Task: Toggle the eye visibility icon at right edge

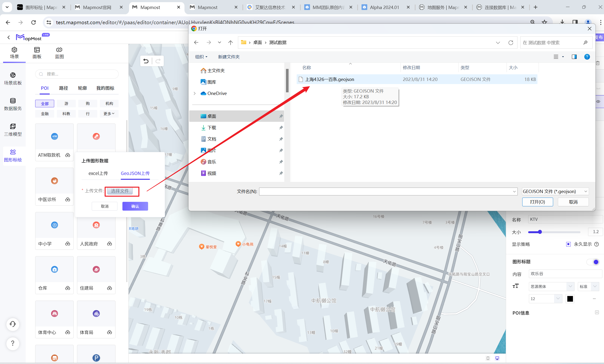Action: [x=598, y=101]
